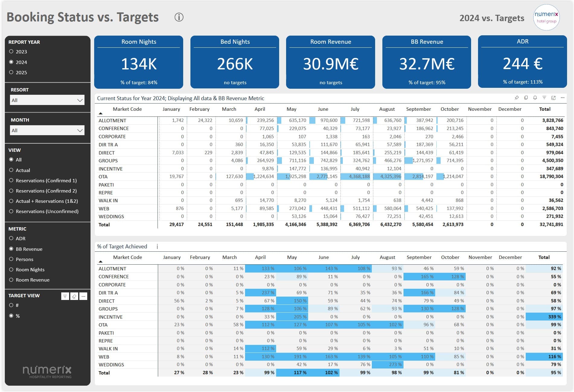Pin the Current Status visual
The width and height of the screenshot is (574, 392).
(517, 98)
